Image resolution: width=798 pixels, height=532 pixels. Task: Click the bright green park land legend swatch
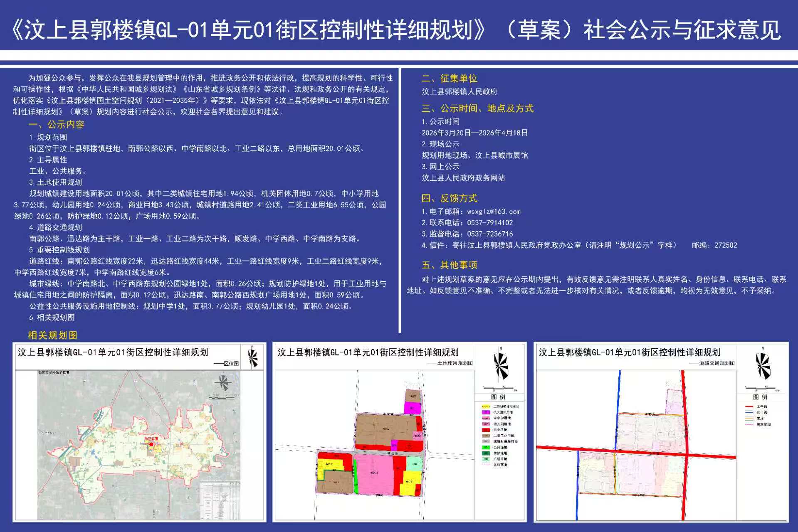click(485, 448)
